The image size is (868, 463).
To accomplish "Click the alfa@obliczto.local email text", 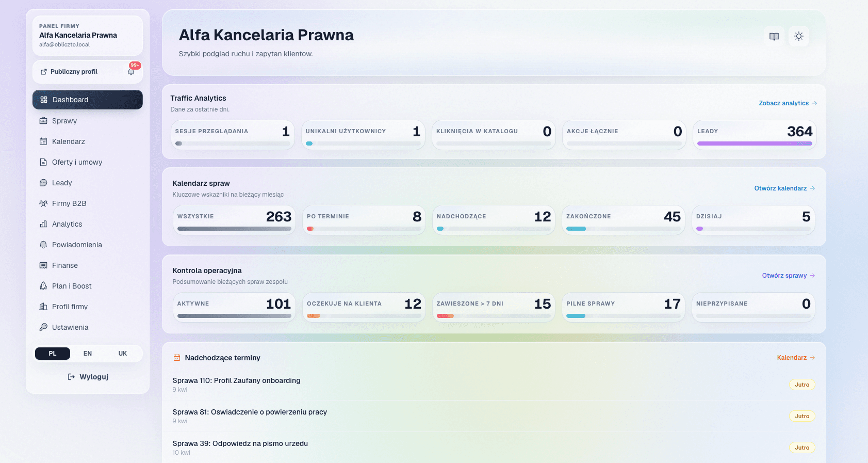I will (64, 44).
